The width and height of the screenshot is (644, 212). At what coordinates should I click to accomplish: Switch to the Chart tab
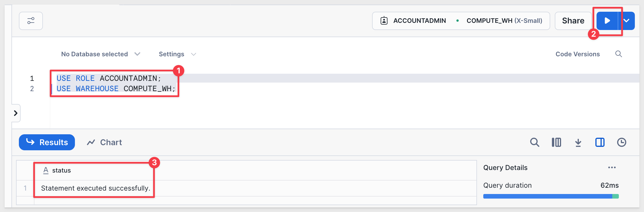coord(104,142)
